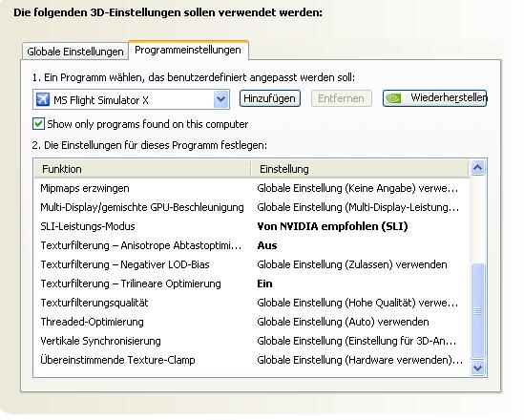Click scrollbar up arrow in settings list

477,168
